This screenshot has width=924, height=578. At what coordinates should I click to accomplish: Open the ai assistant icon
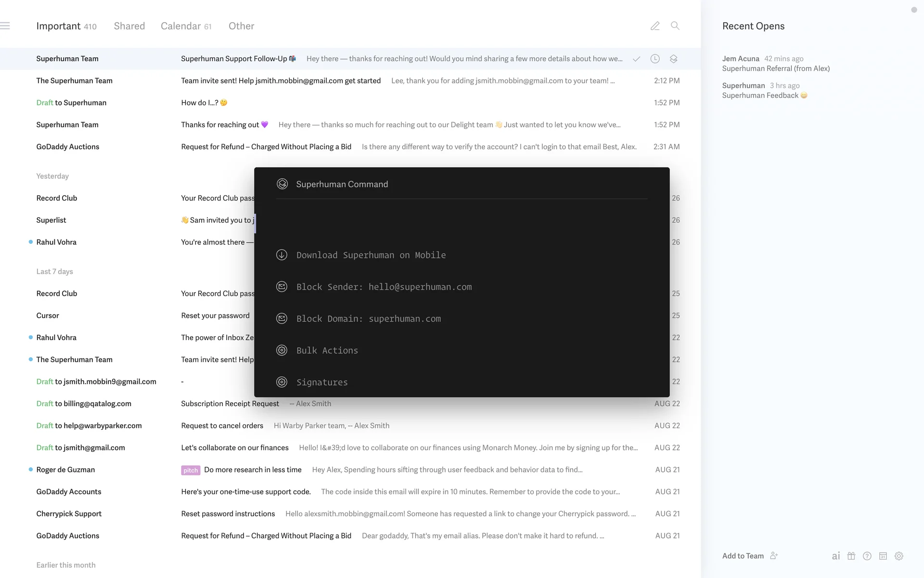click(836, 556)
